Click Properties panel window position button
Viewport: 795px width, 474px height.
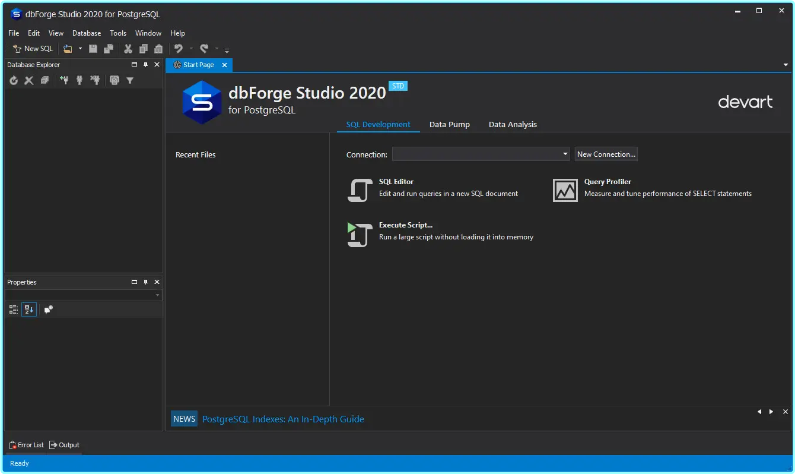[x=134, y=282]
